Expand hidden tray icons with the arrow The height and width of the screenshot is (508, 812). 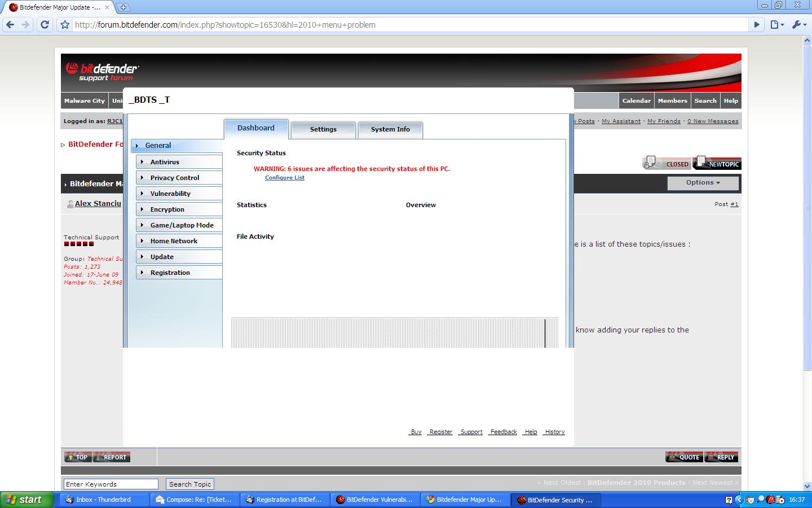[x=739, y=500]
